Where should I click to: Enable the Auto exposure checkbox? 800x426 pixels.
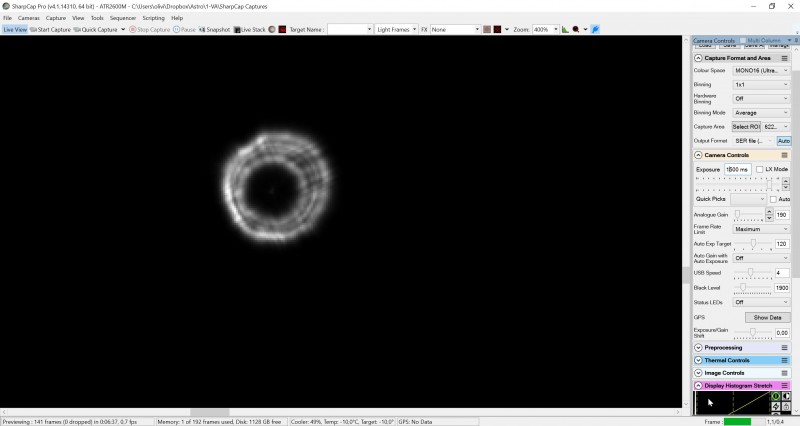click(773, 199)
